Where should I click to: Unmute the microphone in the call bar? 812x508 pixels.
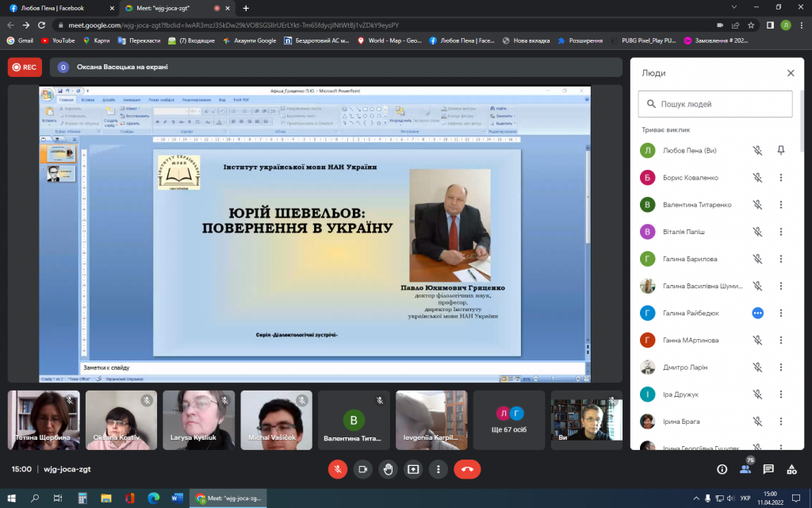(338, 469)
